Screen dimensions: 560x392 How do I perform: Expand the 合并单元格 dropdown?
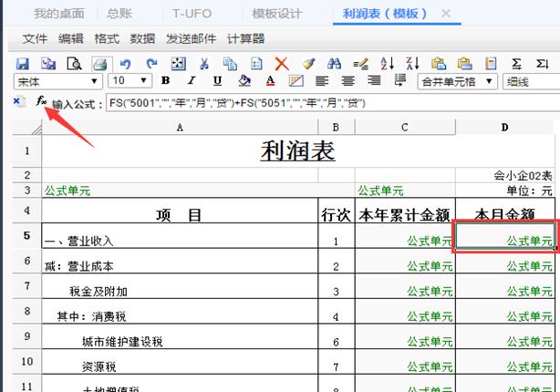pyautogui.click(x=492, y=82)
